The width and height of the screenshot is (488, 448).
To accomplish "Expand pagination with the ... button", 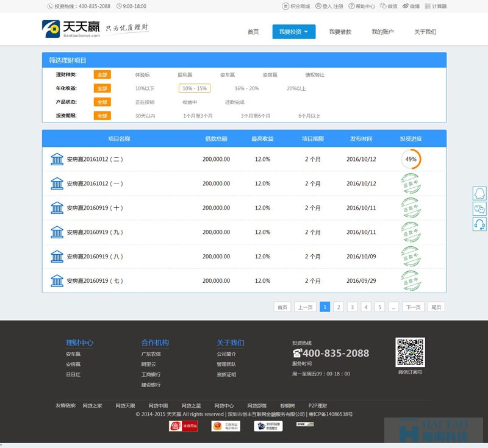I will [x=393, y=307].
